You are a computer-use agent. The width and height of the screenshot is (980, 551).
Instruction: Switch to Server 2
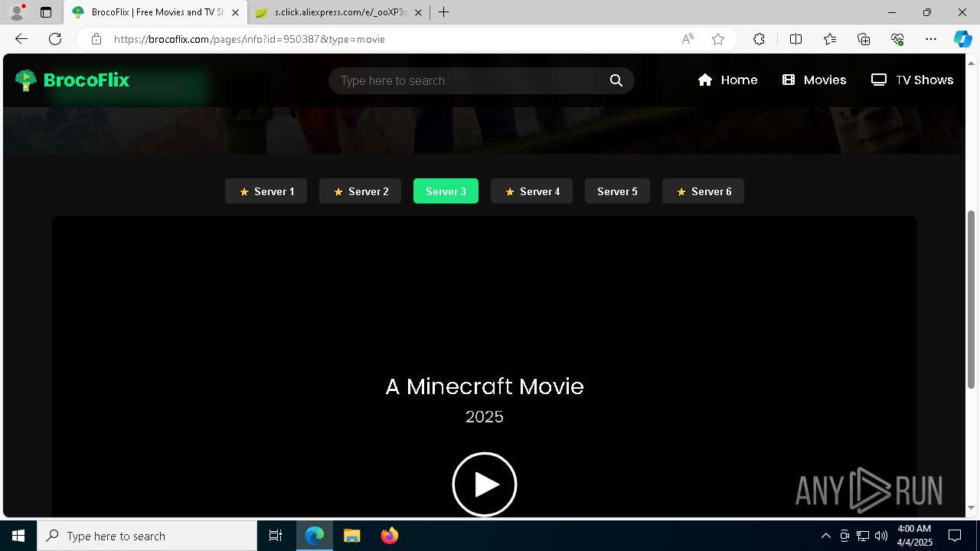[x=360, y=191]
